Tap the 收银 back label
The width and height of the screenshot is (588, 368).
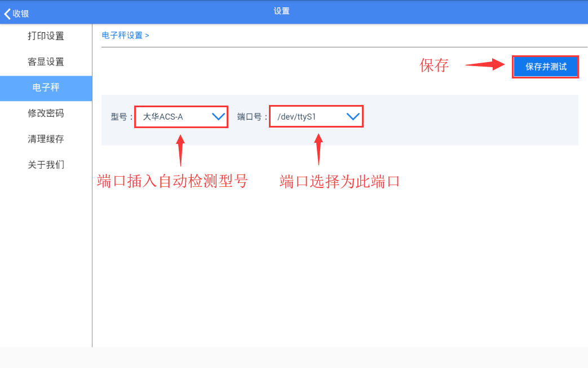pos(21,14)
